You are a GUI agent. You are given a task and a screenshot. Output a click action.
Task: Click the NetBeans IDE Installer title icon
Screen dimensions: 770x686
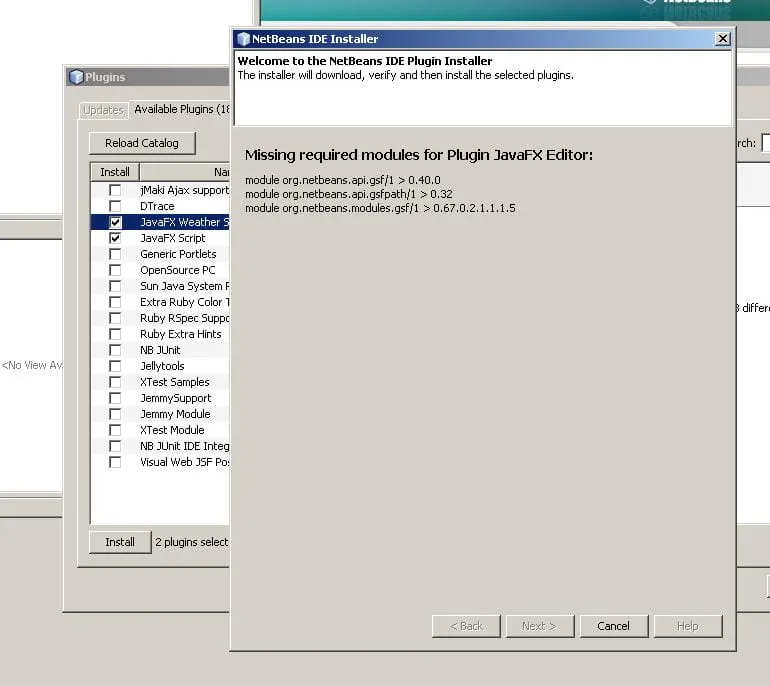click(x=244, y=39)
